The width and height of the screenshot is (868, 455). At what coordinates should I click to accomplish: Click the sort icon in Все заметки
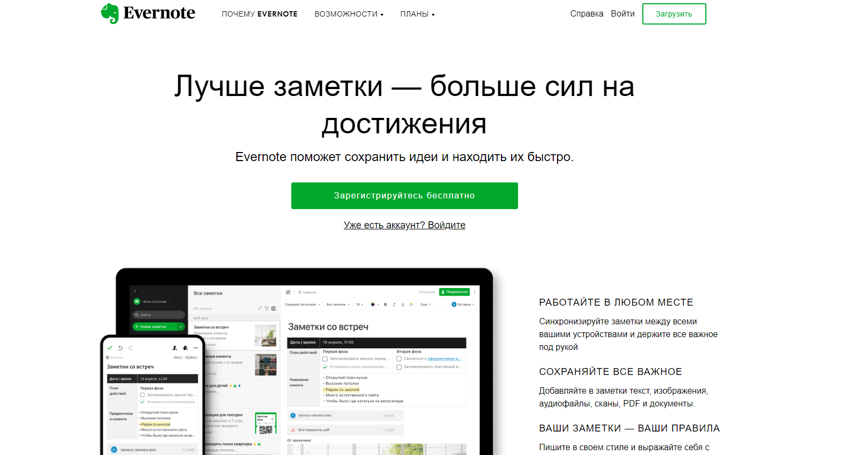(260, 308)
